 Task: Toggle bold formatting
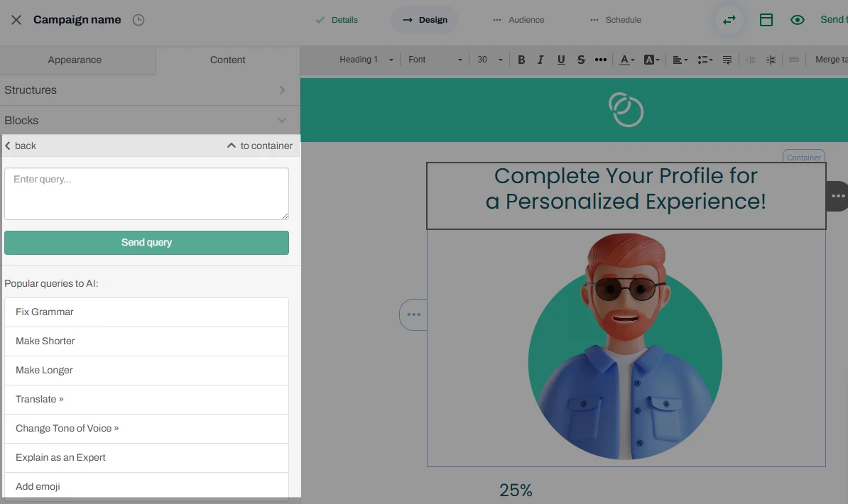pos(521,60)
